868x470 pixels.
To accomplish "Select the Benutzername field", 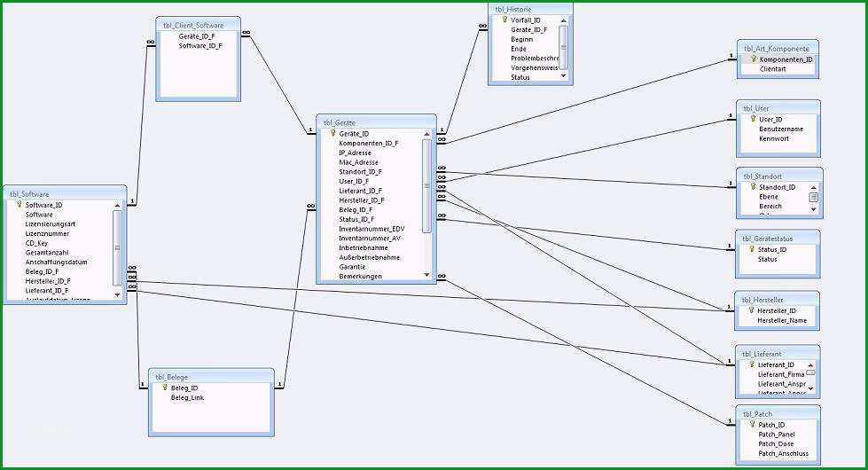I will (781, 129).
